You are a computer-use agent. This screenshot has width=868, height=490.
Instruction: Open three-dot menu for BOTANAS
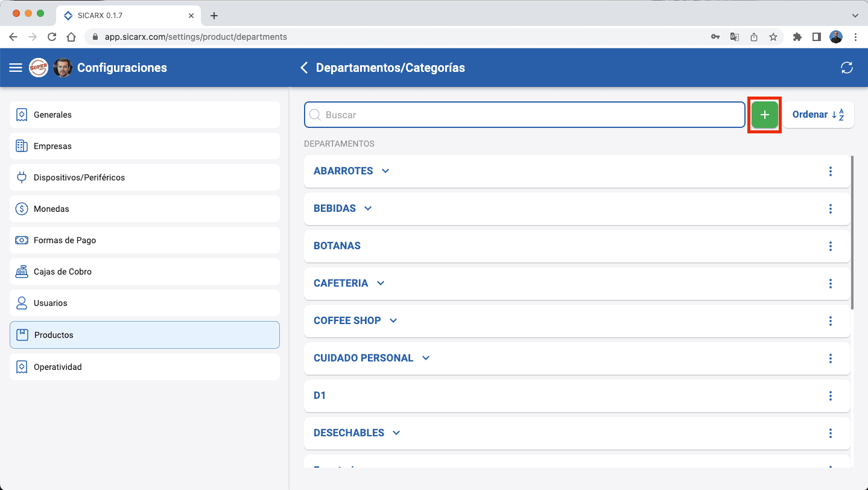click(830, 246)
